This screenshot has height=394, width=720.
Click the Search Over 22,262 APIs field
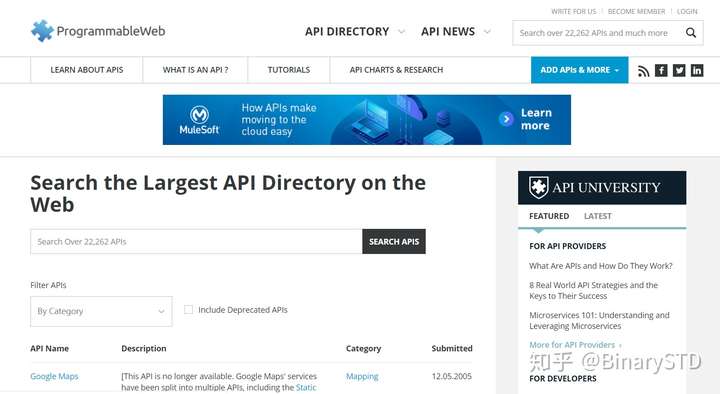[196, 242]
